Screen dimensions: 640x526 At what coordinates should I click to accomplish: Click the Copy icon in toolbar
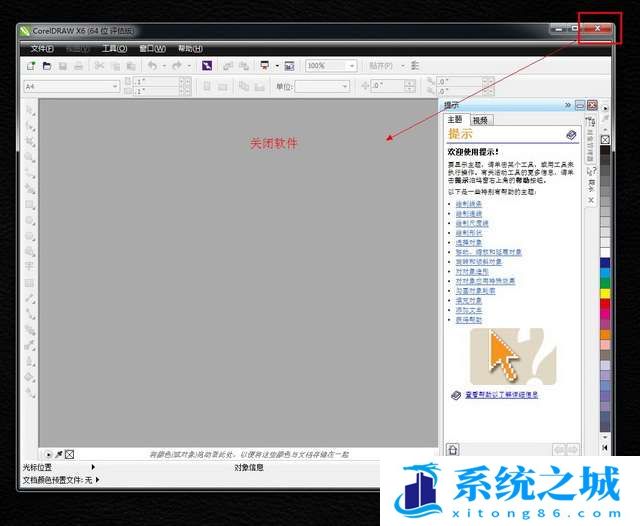tap(116, 66)
